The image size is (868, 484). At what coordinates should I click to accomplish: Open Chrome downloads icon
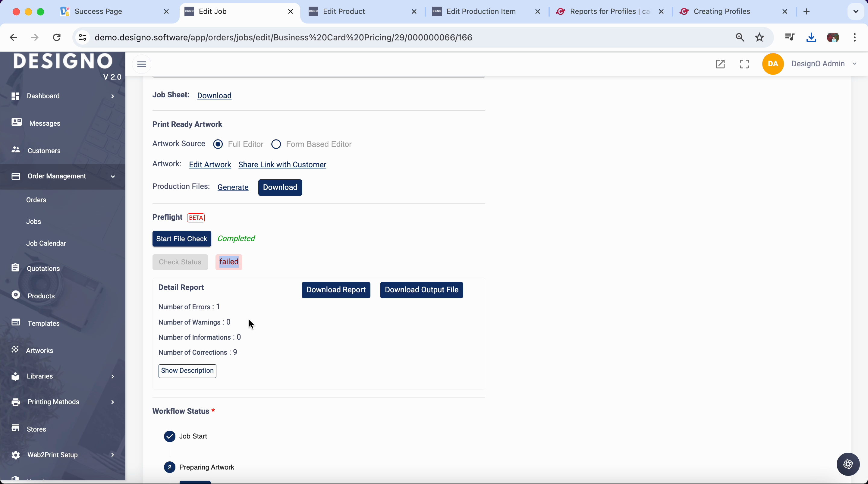[811, 37]
